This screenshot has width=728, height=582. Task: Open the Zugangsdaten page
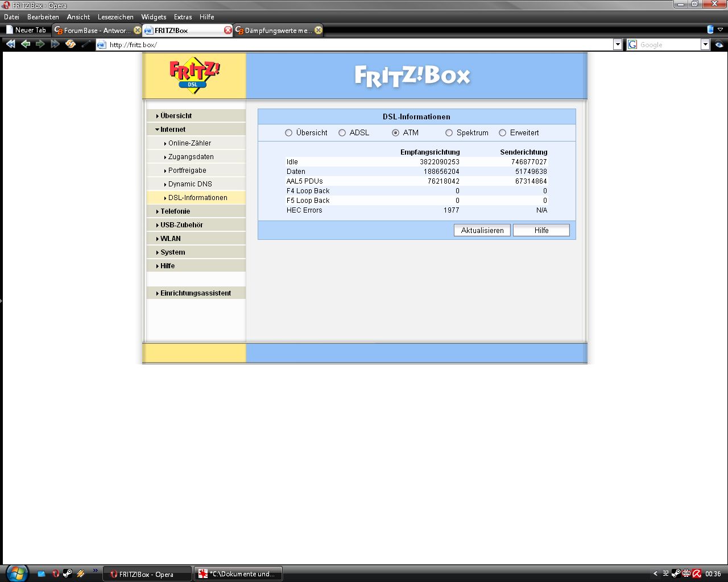(196, 156)
